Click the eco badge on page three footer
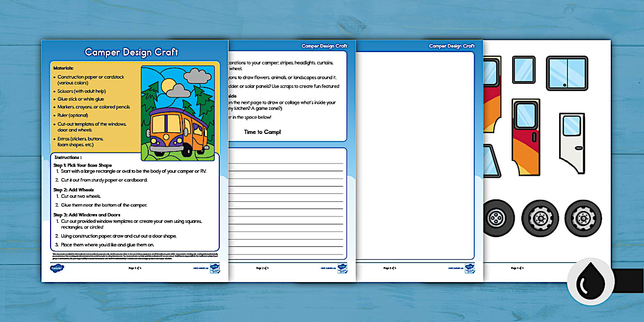This screenshot has width=644, height=322. coord(469,268)
